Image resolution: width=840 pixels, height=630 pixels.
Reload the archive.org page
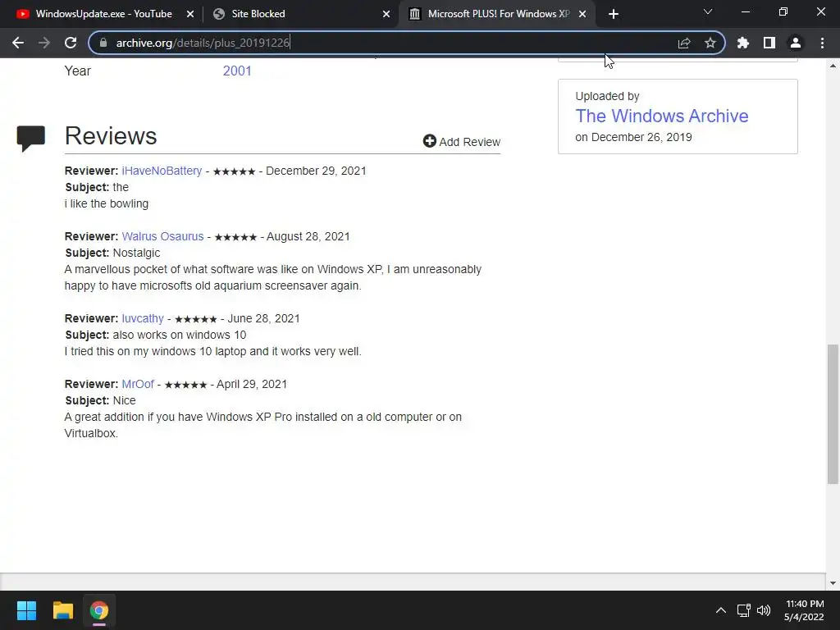tap(71, 43)
